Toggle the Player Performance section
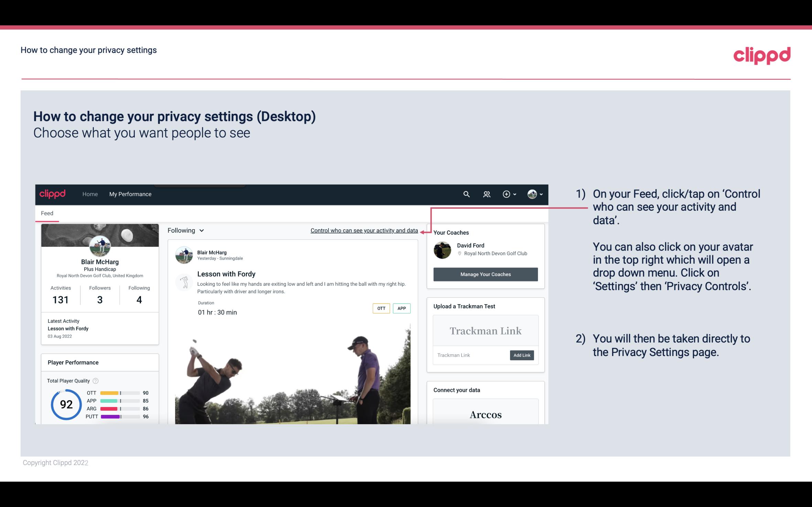Screen dimensions: 812x507 tap(73, 362)
